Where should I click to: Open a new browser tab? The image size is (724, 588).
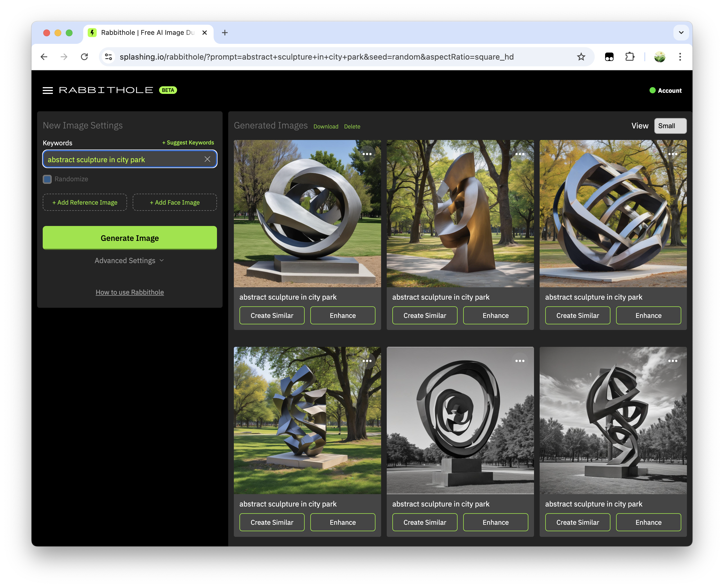tap(225, 33)
